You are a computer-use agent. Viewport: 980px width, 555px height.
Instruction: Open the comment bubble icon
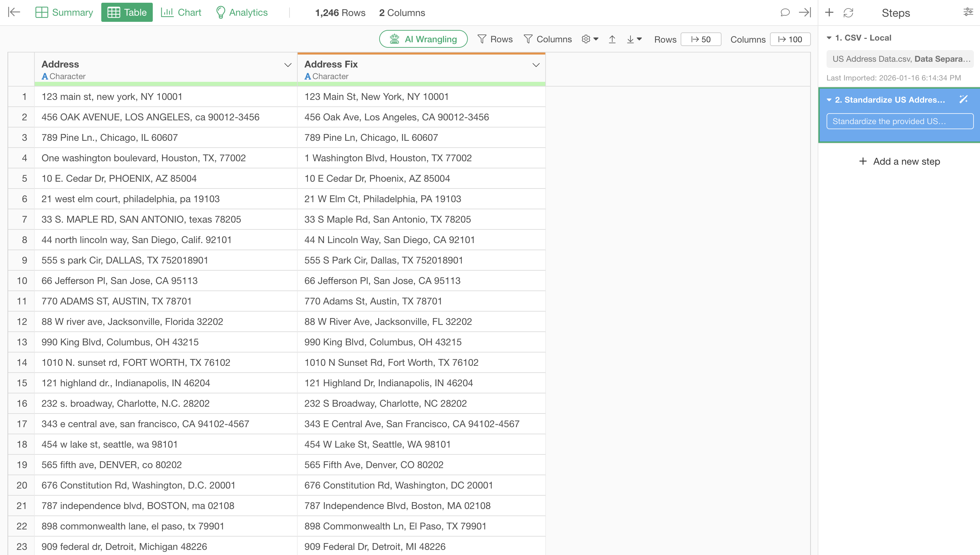click(785, 13)
